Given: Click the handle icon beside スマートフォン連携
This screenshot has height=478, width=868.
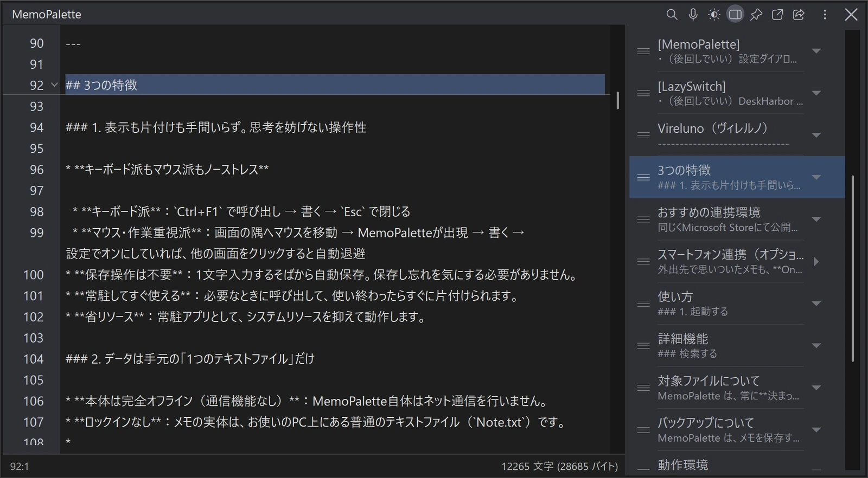Looking at the screenshot, I should coord(643,262).
